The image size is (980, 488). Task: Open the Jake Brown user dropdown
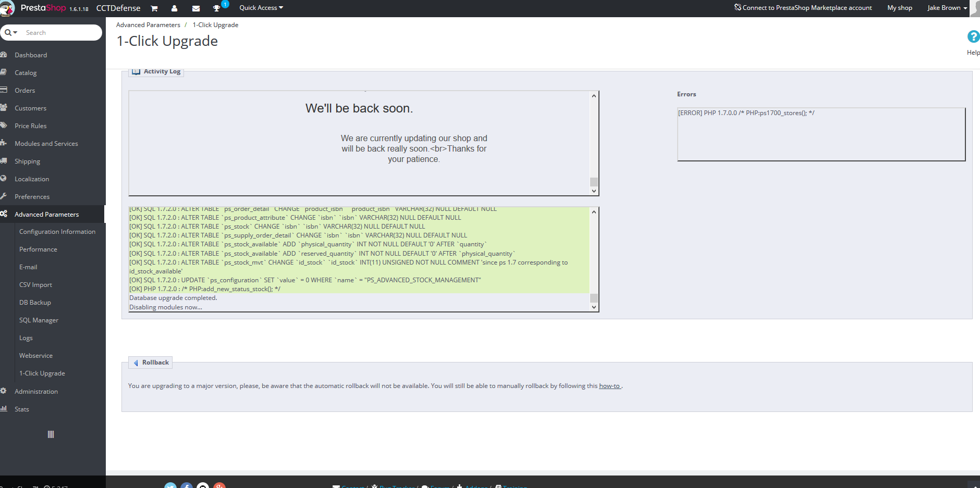947,8
